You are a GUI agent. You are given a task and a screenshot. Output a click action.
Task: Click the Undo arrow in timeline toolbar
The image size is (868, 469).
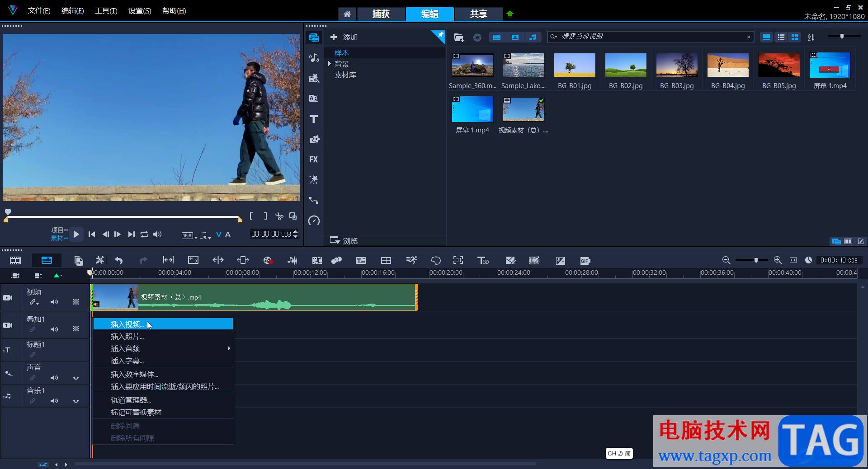point(118,260)
